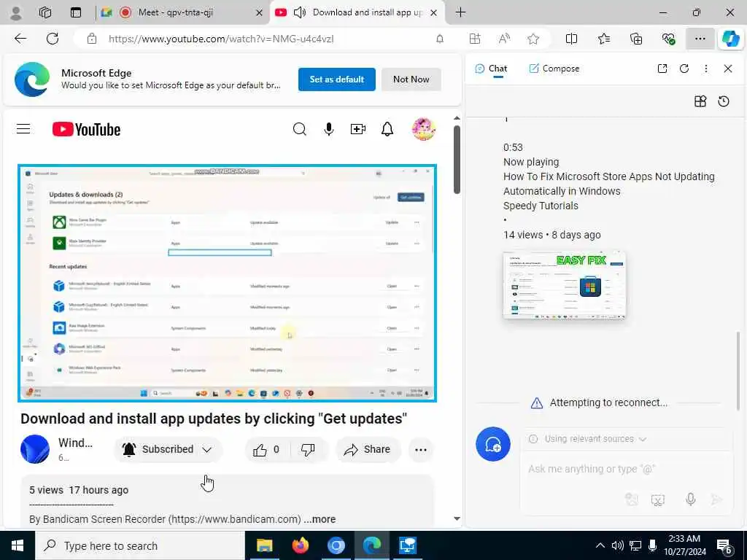Open Browser essentials heart icon
The image size is (747, 560).
[668, 39]
